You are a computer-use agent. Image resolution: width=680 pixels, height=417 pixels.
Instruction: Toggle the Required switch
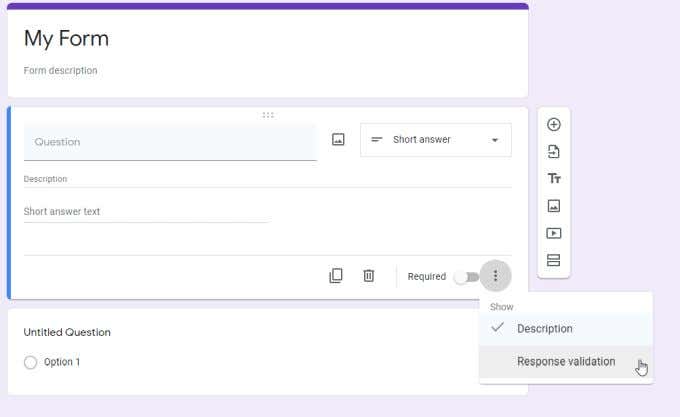pyautogui.click(x=466, y=277)
